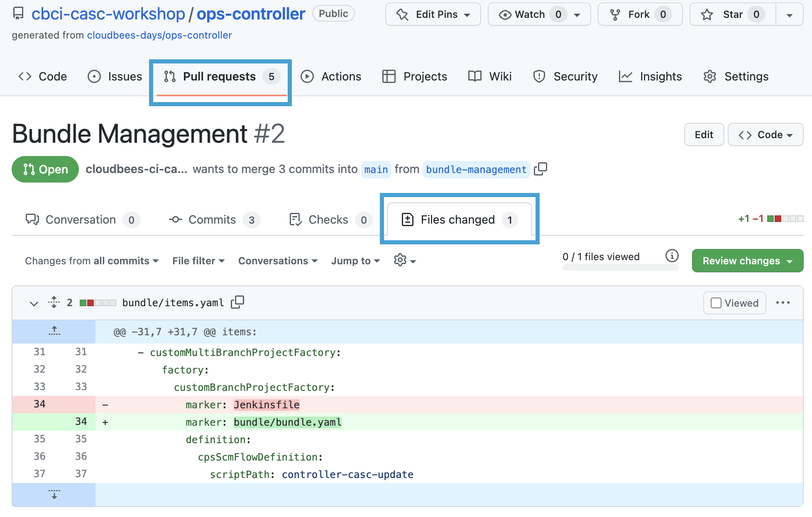Open Changes from all commits dropdown
Viewport: 812px width, 517px height.
(92, 261)
